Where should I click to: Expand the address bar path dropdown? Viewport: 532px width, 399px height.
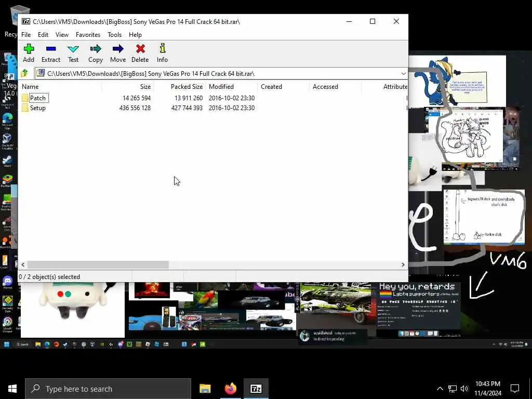click(403, 74)
